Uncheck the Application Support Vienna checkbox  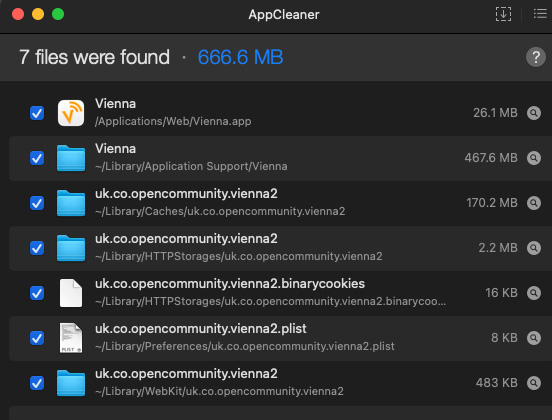click(37, 158)
